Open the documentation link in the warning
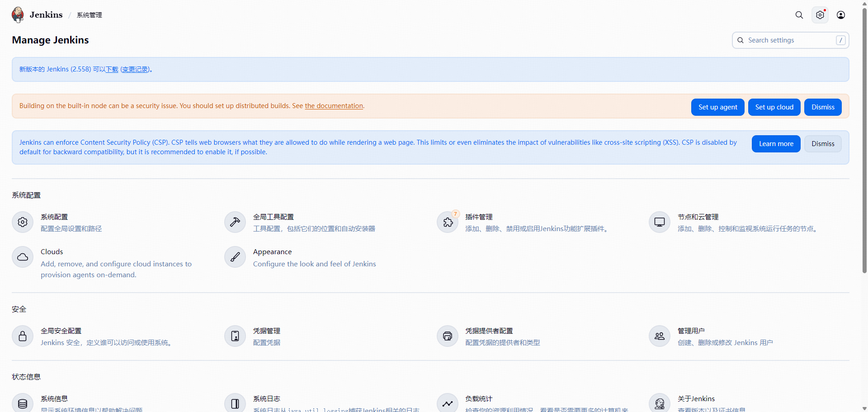Screen dimensions: 868x412 click(334, 106)
